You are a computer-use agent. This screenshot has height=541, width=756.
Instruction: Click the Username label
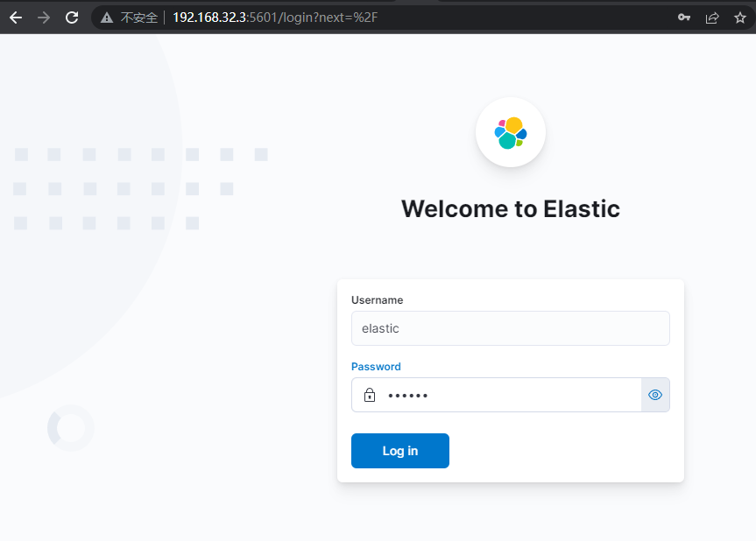click(x=377, y=299)
